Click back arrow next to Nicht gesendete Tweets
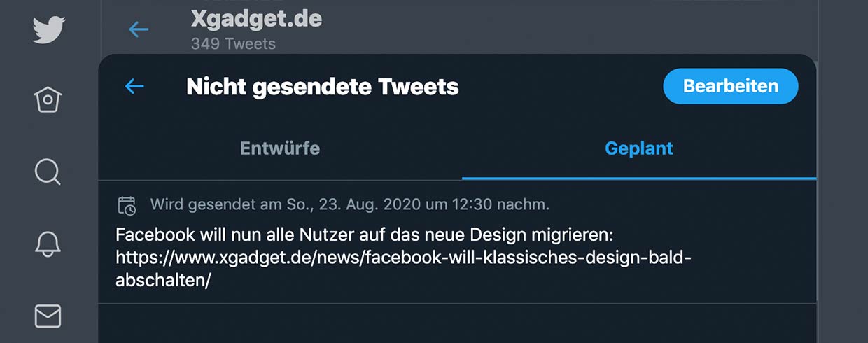Screen dimensions: 868x343 point(134,86)
